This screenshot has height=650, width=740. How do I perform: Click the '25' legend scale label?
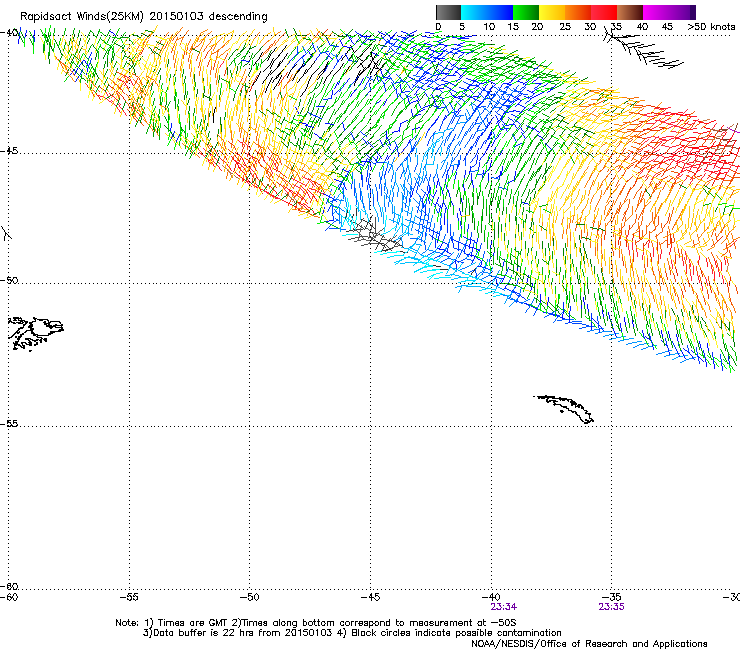point(565,27)
